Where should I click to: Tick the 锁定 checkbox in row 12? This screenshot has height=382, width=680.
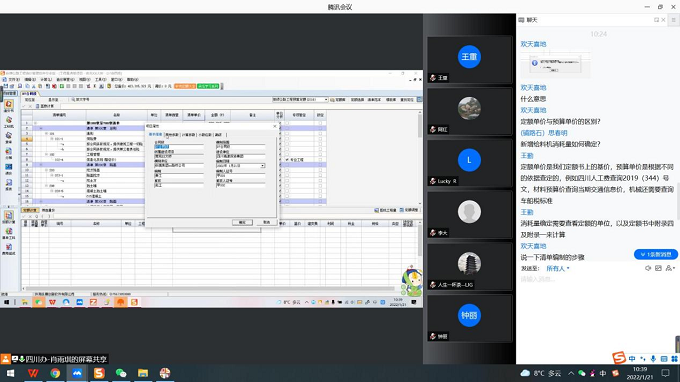320,180
